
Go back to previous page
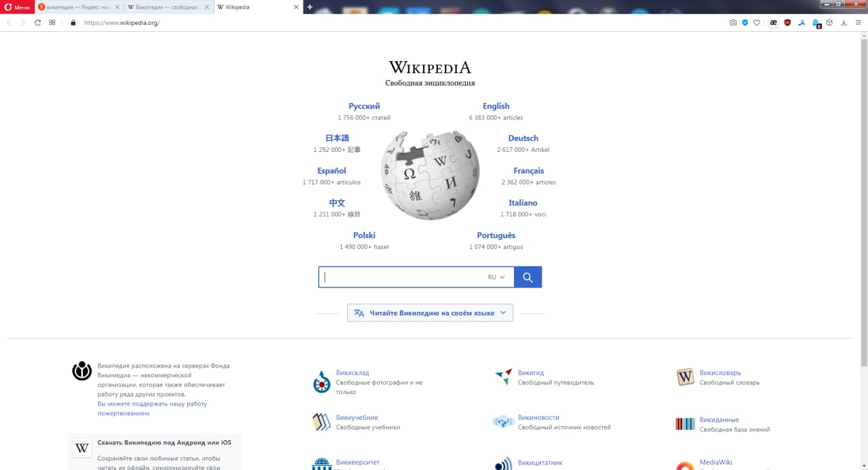coord(9,22)
